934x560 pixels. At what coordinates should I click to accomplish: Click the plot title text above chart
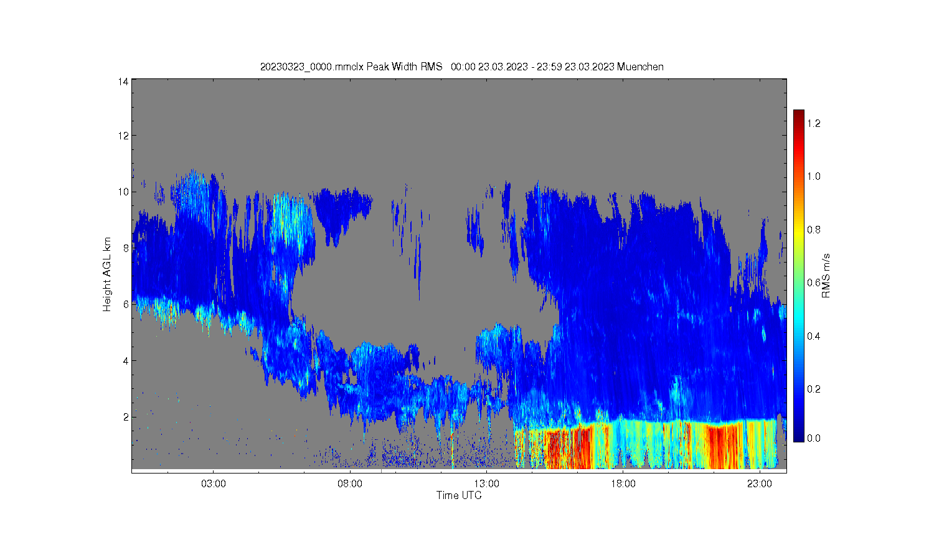coord(461,67)
